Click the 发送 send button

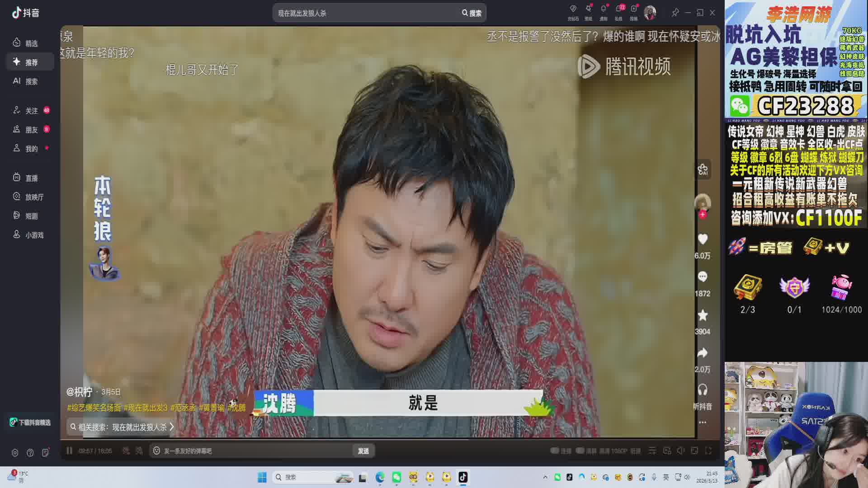[x=363, y=451]
